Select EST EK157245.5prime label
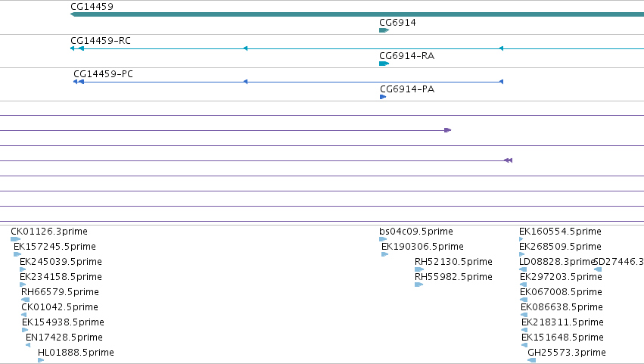 (x=54, y=247)
